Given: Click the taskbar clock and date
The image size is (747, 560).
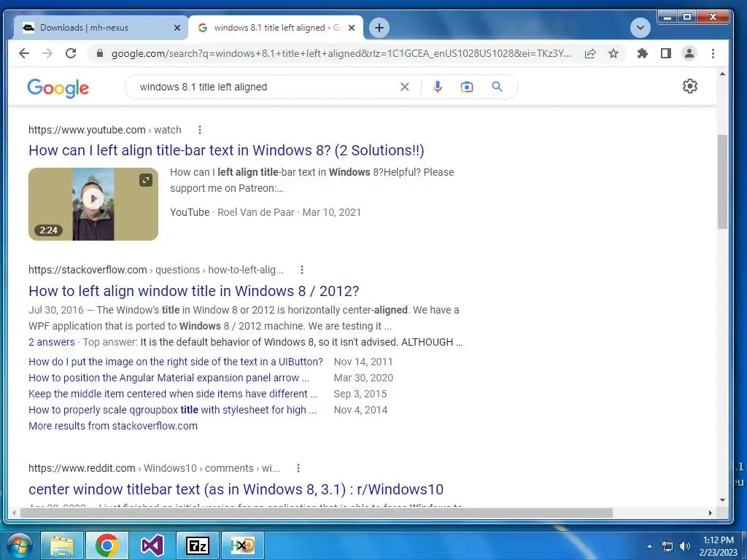Looking at the screenshot, I should point(719,546).
